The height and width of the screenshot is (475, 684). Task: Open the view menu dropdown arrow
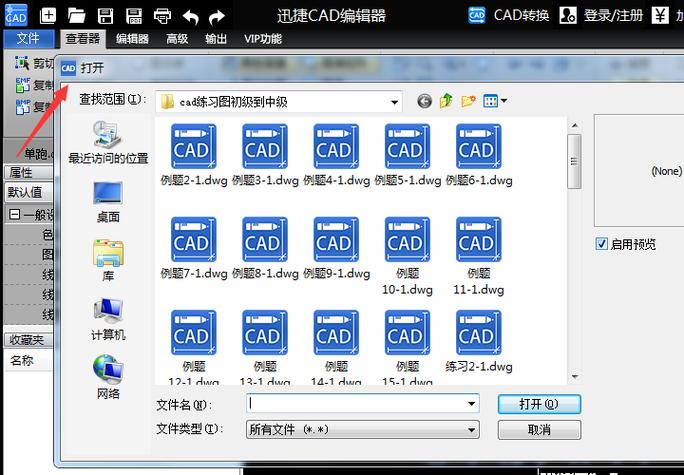click(504, 101)
